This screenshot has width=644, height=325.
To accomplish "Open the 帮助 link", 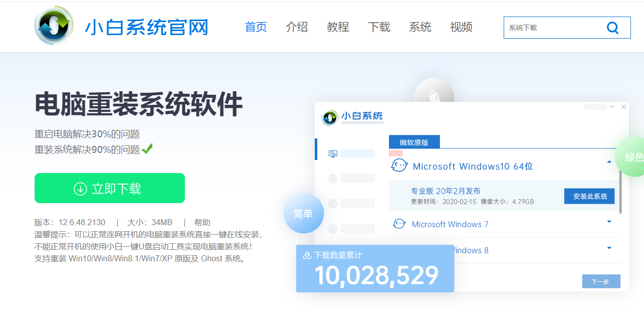I will [203, 222].
